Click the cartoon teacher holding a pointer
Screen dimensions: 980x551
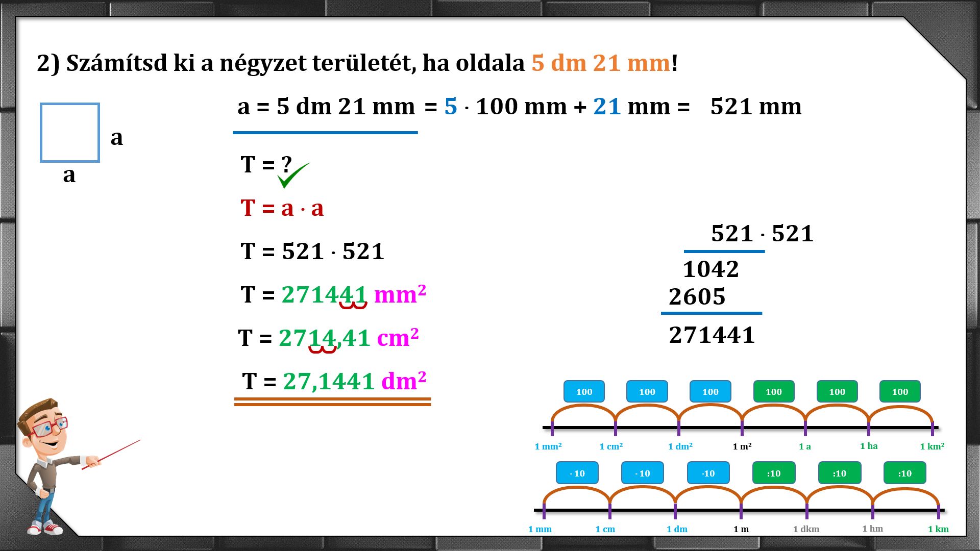48,467
